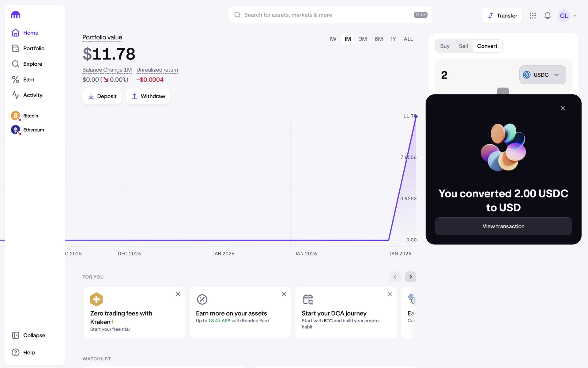
Task: Switch to the Sell tab
Action: (x=463, y=46)
